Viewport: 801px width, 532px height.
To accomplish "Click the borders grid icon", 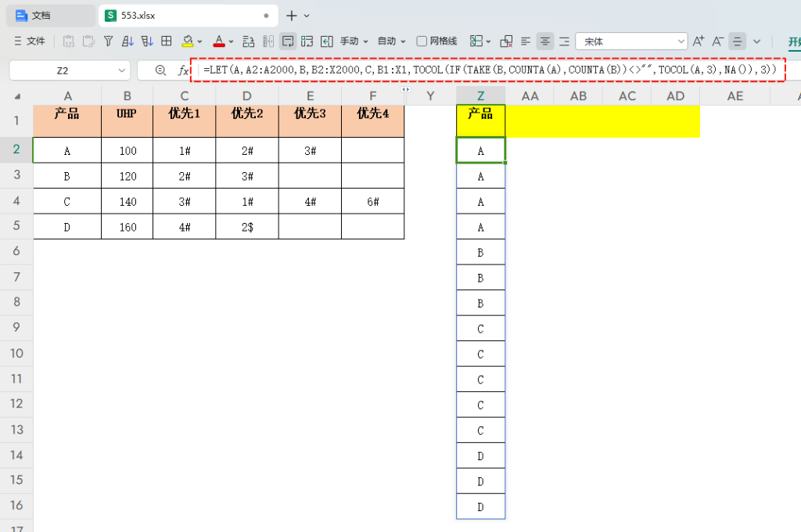I will (167, 41).
